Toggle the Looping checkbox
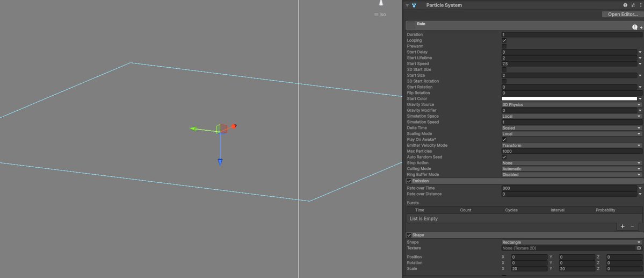This screenshot has width=644, height=278. [504, 41]
